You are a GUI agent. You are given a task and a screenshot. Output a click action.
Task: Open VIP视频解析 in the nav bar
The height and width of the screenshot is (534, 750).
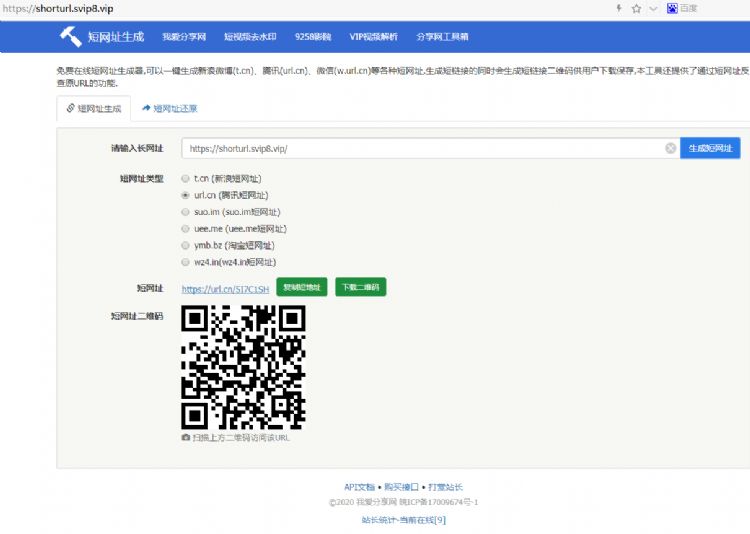coord(374,37)
